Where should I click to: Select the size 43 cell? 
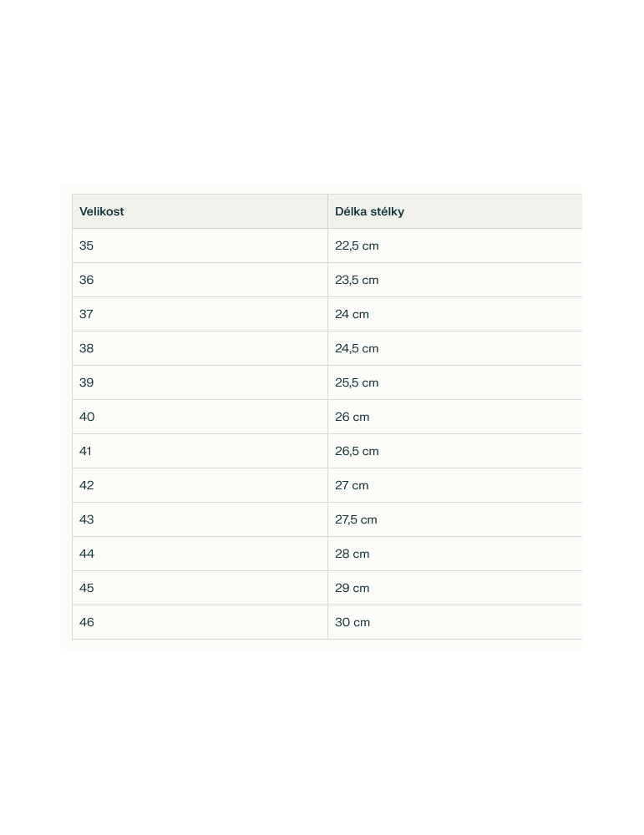pyautogui.click(x=87, y=519)
